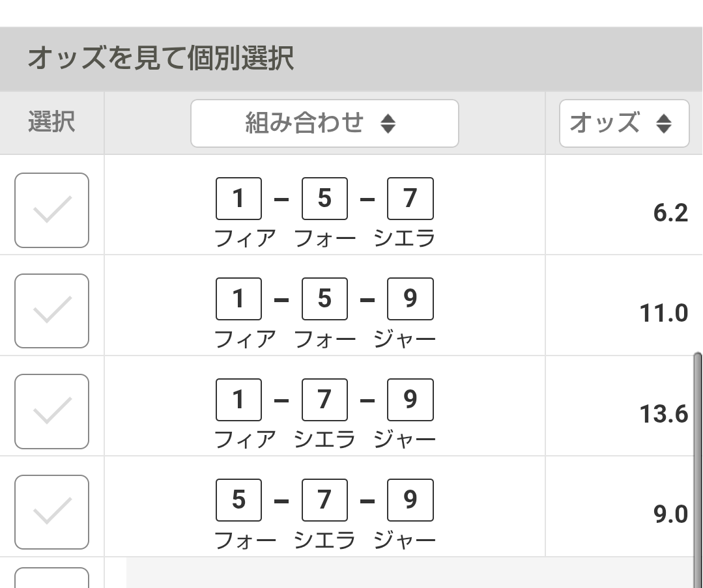Click number 5 box in the 11.0 odds row
703x588 pixels.
click(324, 298)
